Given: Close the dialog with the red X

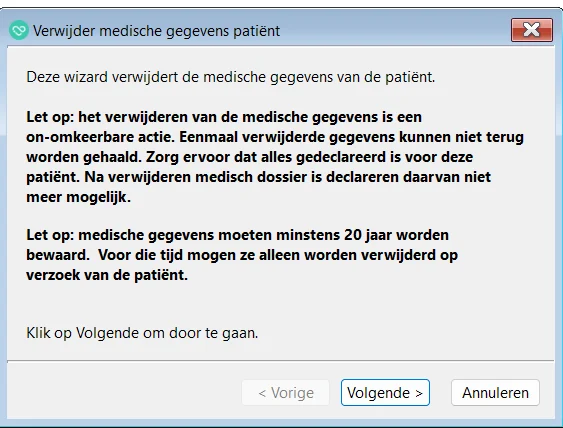Looking at the screenshot, I should coord(532,30).
